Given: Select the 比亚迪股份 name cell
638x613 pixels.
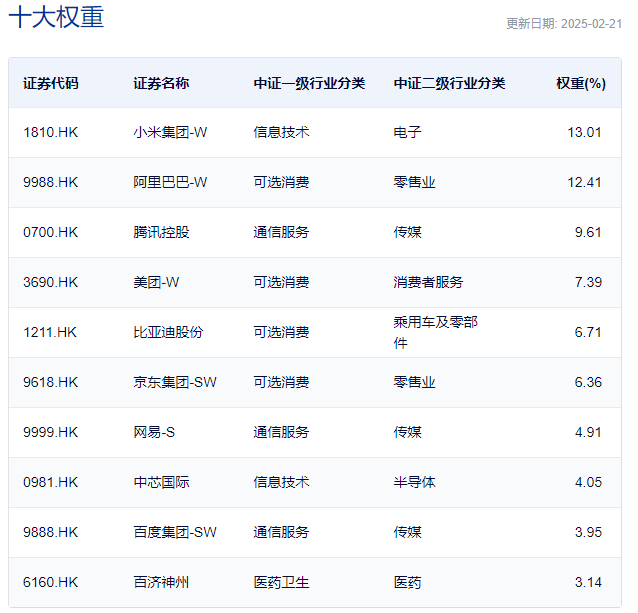Looking at the screenshot, I should point(168,332).
